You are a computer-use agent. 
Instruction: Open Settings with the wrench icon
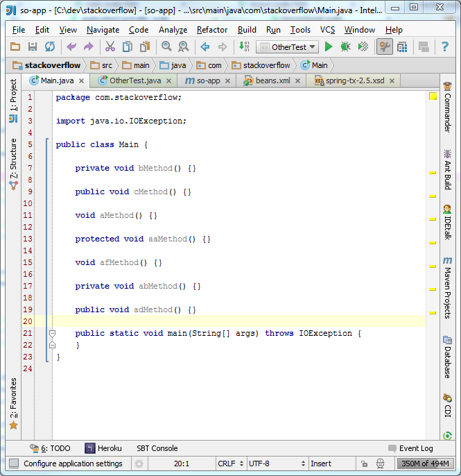pos(385,46)
